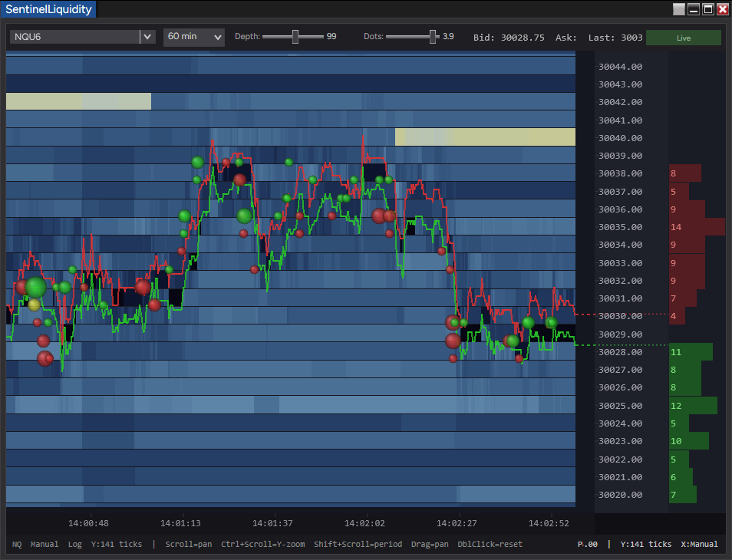Image resolution: width=732 pixels, height=560 pixels.
Task: Click the yellow liquidity band at 30042
Action: coord(78,101)
